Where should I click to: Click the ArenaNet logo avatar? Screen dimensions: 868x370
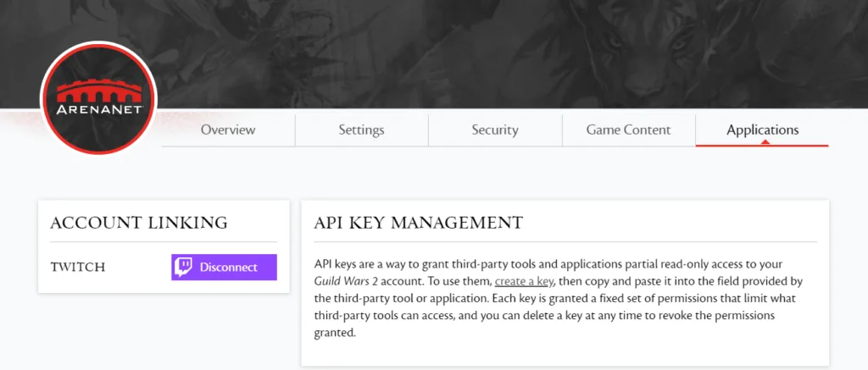click(x=98, y=98)
